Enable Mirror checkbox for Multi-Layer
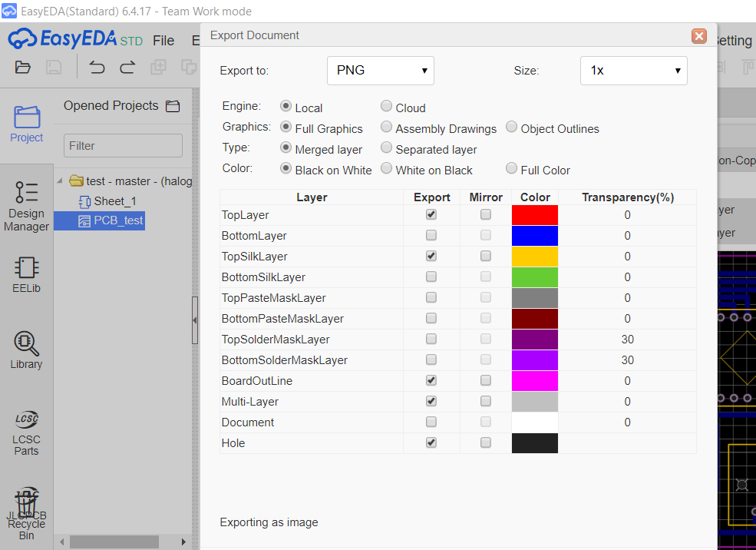Screen dimensions: 756x550 click(486, 401)
